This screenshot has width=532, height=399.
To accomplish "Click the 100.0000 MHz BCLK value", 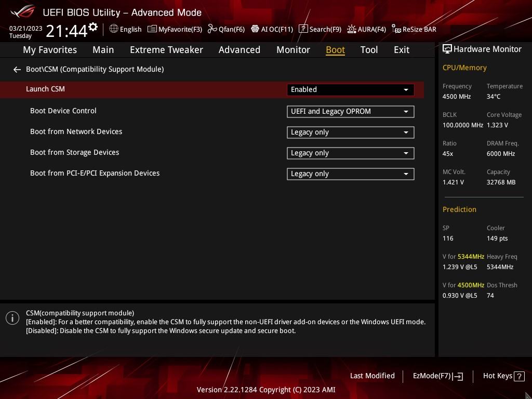I will (462, 125).
